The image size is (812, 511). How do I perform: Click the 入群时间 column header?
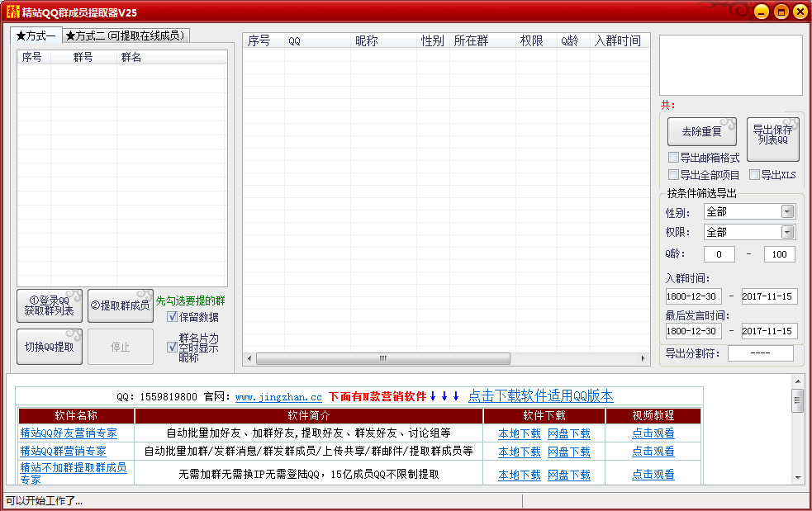[620, 40]
